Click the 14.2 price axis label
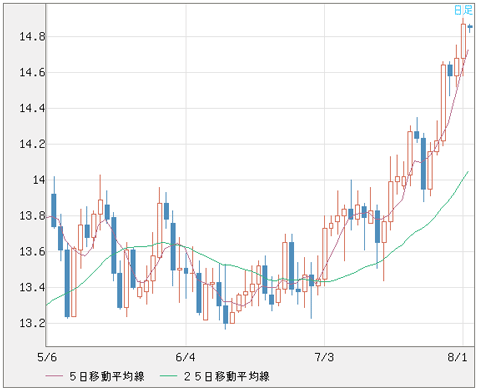The image size is (478, 390). [x=32, y=144]
